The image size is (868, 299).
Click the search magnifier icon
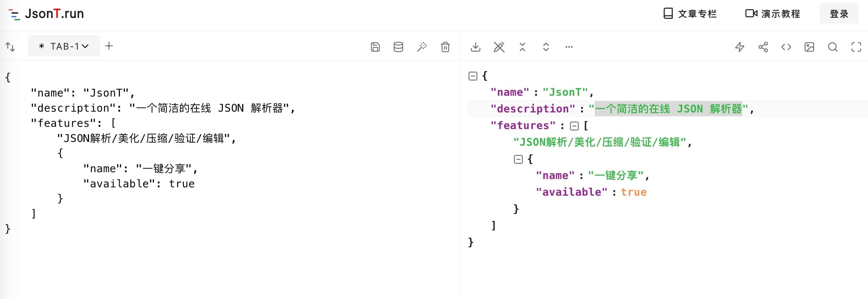833,47
